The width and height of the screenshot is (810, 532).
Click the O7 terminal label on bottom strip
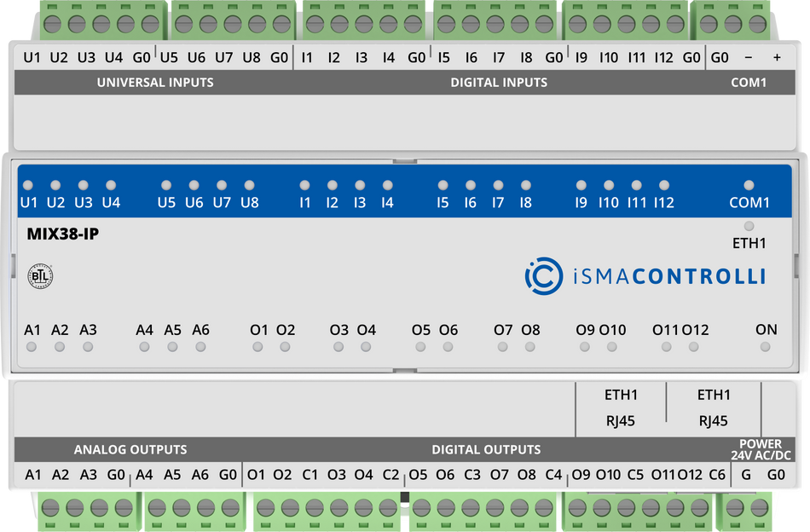click(x=500, y=475)
